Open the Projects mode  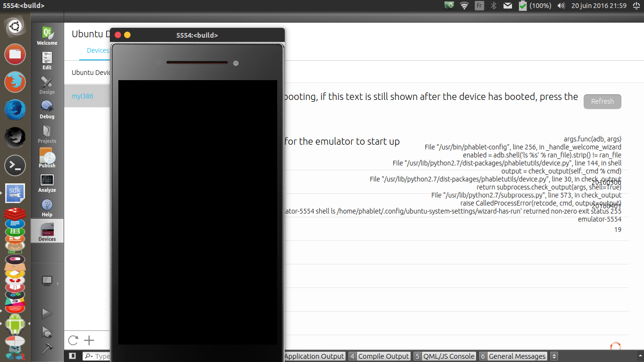pos(47,134)
